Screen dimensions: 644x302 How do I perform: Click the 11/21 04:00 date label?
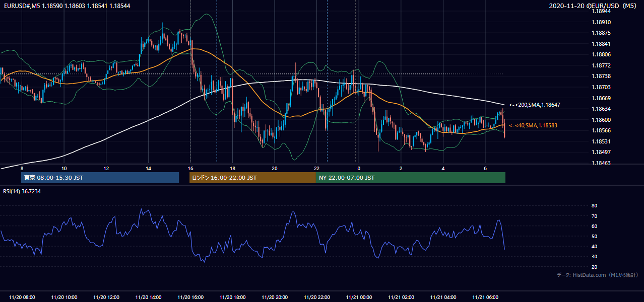(443, 297)
